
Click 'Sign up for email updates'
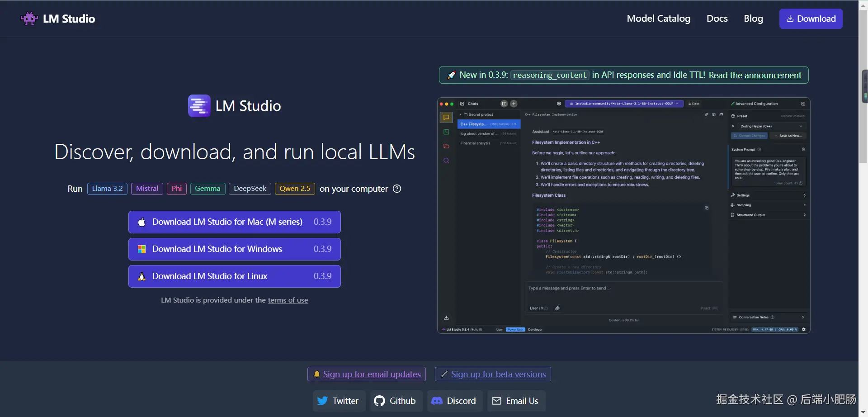(x=367, y=374)
